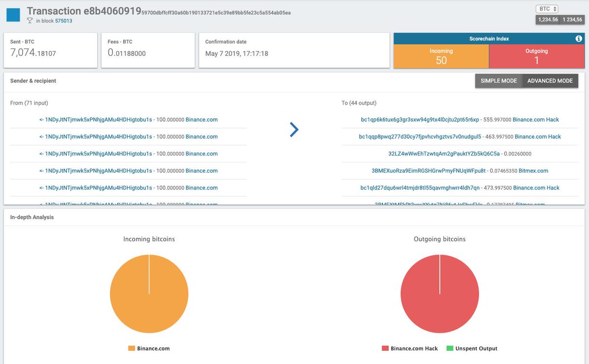Open address bc1qp6k6tux6g3gr3sxw94g9tx4l0cjtu2pt65r6xp
The width and height of the screenshot is (589, 364).
[x=420, y=120]
